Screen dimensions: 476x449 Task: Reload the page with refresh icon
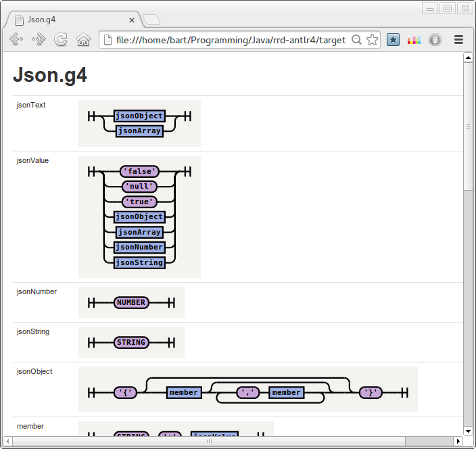61,39
